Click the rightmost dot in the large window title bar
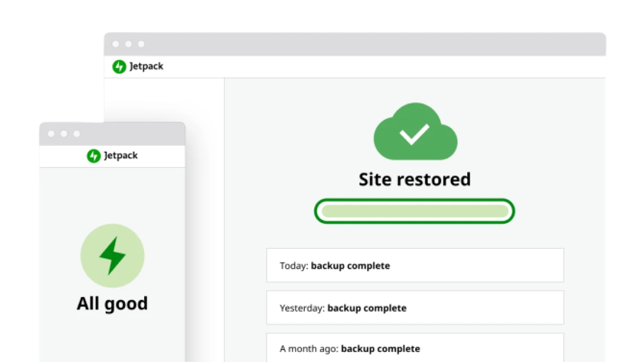The width and height of the screenshot is (644, 362). 141,44
